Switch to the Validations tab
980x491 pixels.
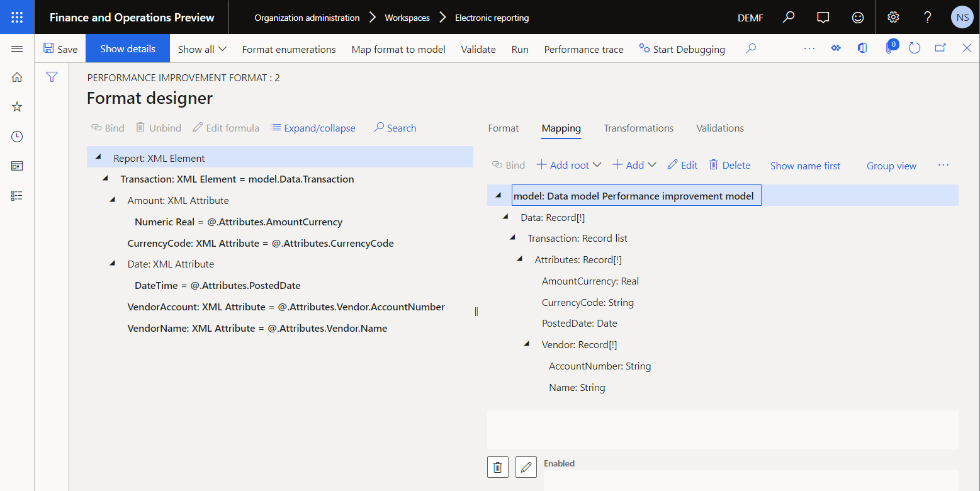[x=719, y=128]
